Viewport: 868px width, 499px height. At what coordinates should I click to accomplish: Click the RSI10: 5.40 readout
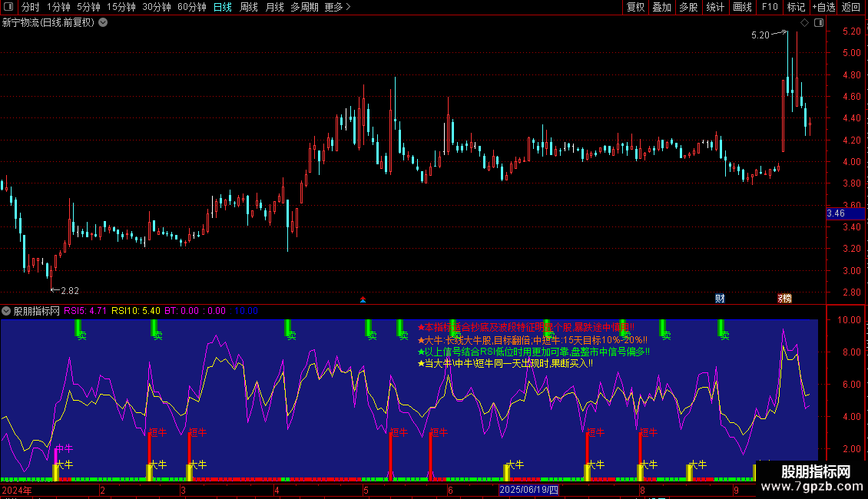click(x=136, y=311)
